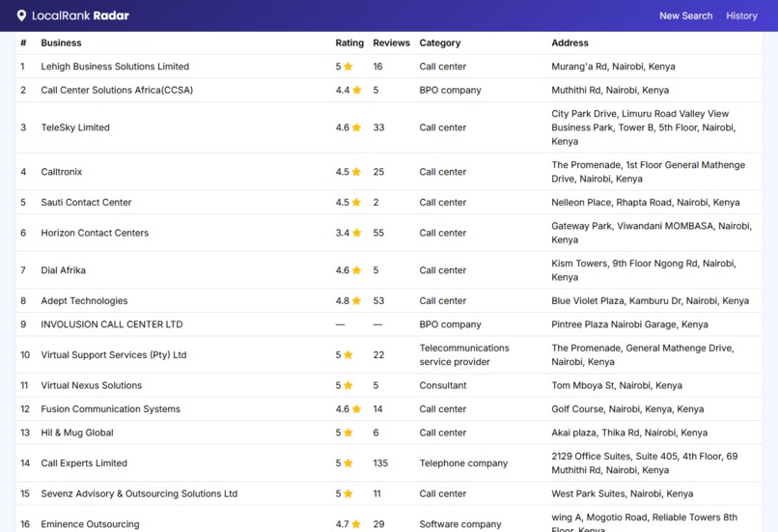Click the star icon in Adept Technologies row

[357, 300]
